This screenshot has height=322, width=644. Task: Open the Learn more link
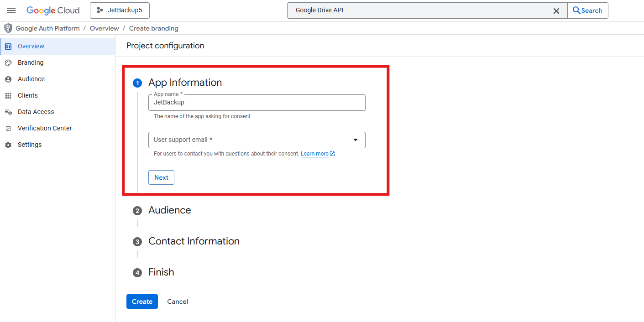pyautogui.click(x=314, y=154)
